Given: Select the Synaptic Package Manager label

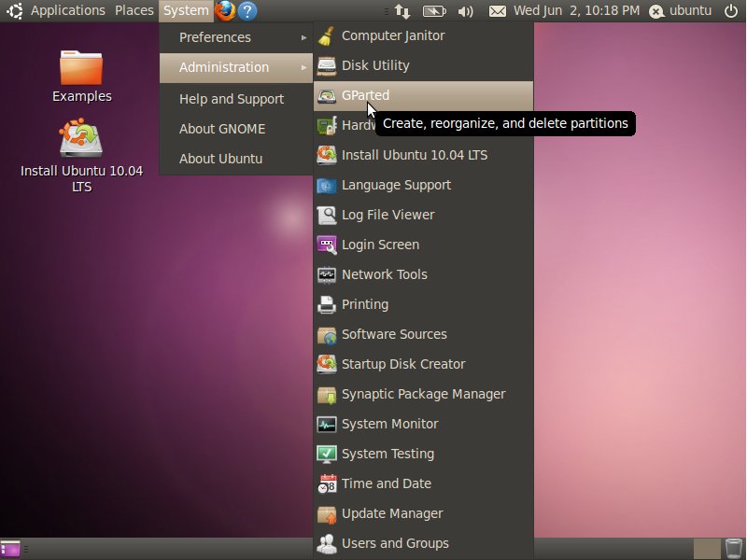Looking at the screenshot, I should tap(424, 394).
